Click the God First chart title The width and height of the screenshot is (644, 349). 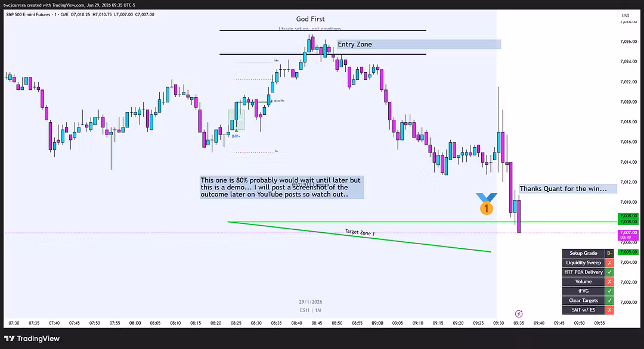(x=310, y=19)
